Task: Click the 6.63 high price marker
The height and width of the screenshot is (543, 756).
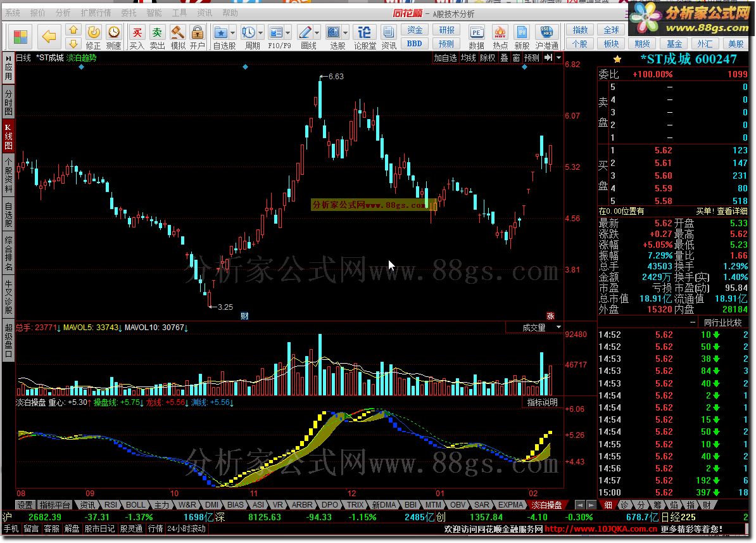Action: coord(336,76)
